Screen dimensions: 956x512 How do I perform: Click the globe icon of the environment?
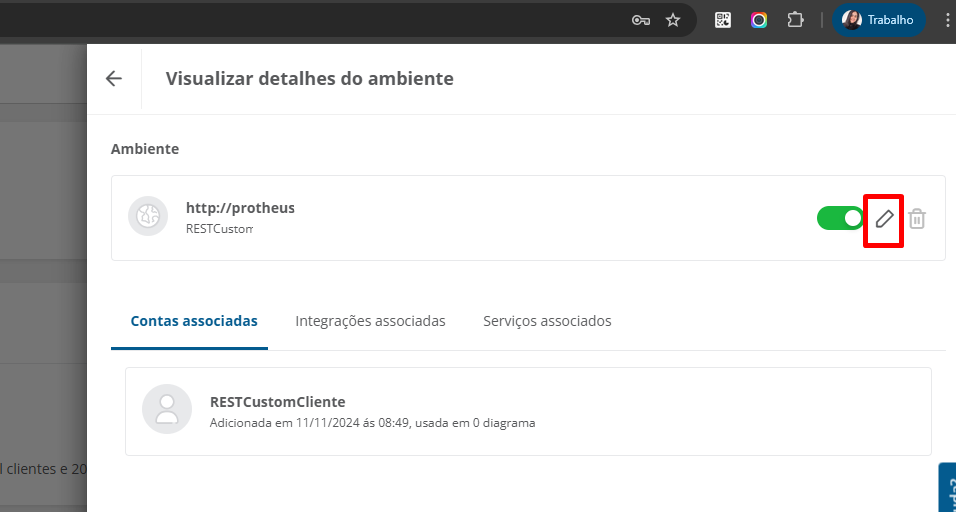click(x=148, y=216)
